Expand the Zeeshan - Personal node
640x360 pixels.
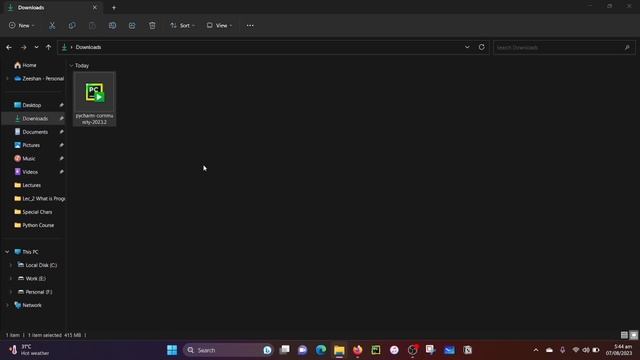point(7,78)
